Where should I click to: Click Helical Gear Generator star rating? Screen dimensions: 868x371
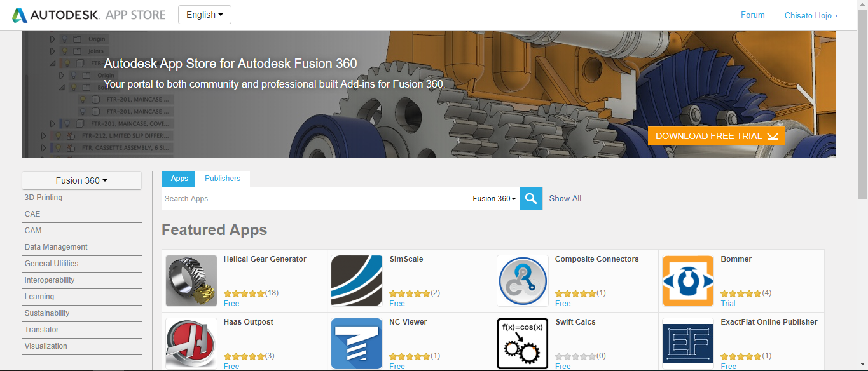[244, 293]
